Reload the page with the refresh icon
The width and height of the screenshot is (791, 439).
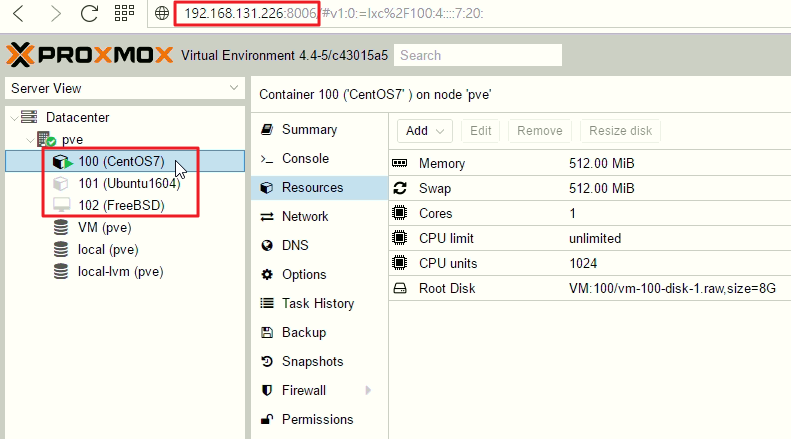tap(89, 13)
